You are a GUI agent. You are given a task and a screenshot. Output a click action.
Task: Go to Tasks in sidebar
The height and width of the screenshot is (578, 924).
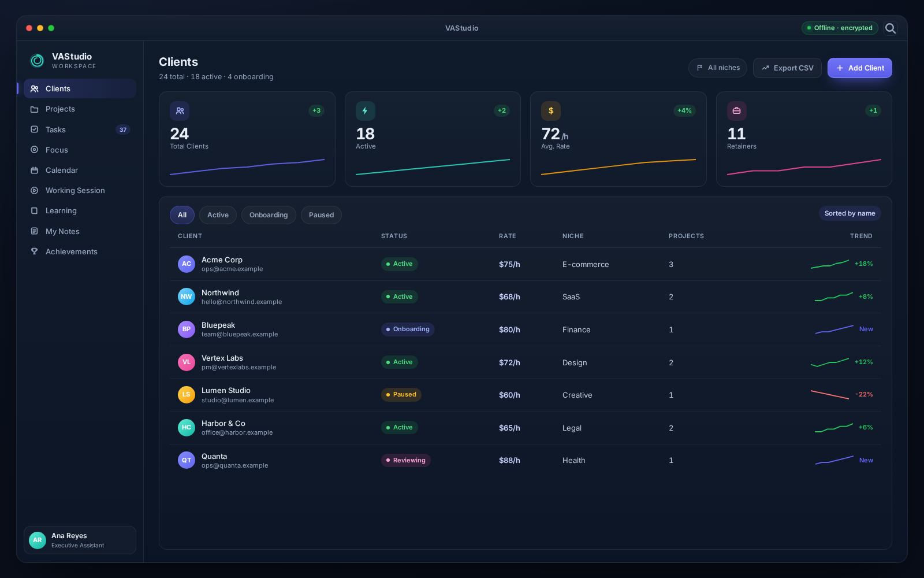[80, 129]
